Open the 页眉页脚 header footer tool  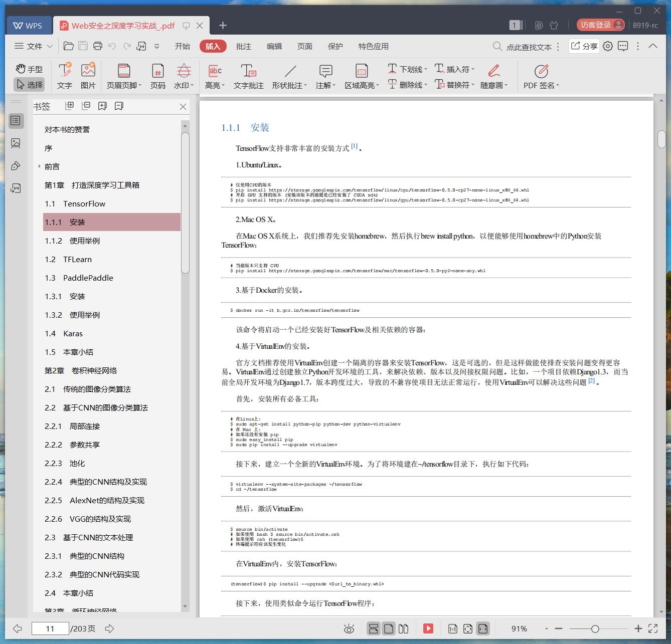click(124, 76)
